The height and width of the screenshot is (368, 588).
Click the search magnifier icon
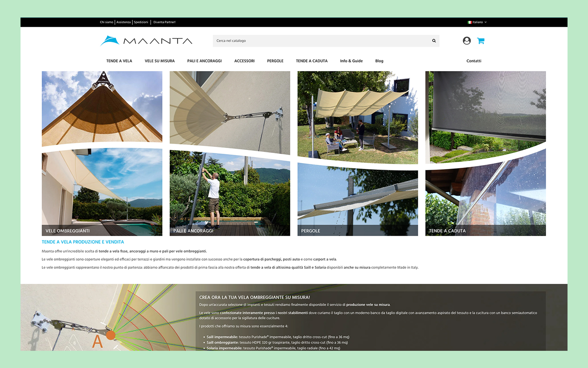click(x=434, y=41)
